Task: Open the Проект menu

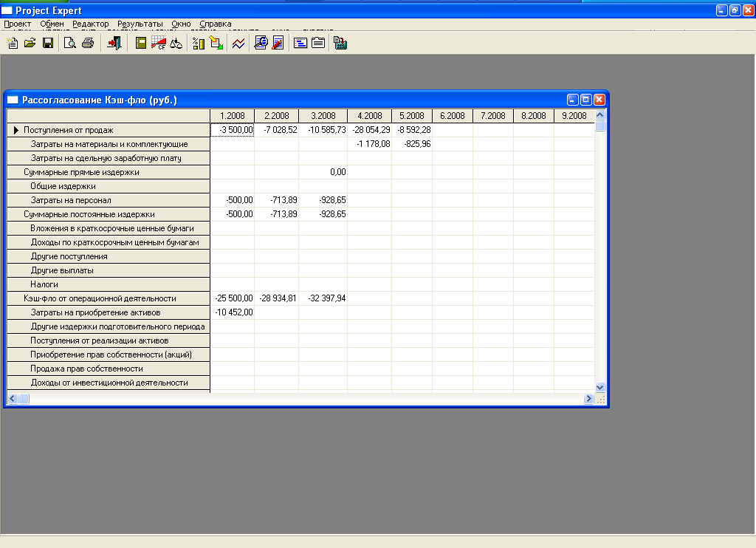Action: 17,24
